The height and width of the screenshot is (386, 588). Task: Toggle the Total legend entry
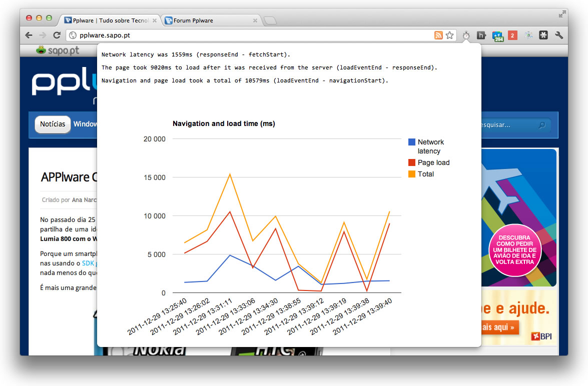[x=425, y=174]
